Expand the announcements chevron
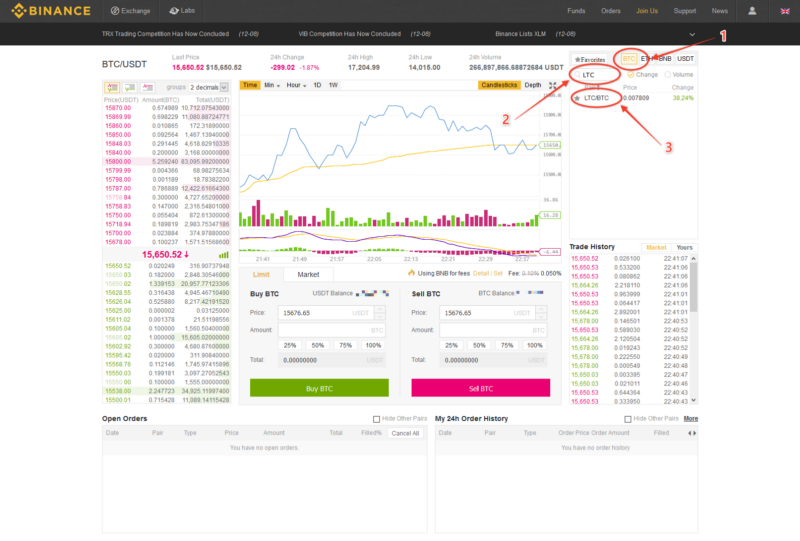This screenshot has height=541, width=800. click(692, 34)
